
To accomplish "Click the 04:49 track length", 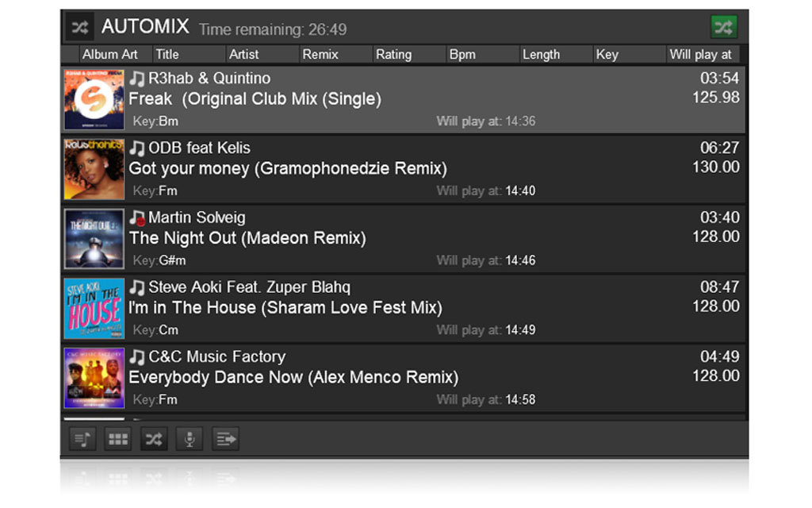I will tap(720, 356).
